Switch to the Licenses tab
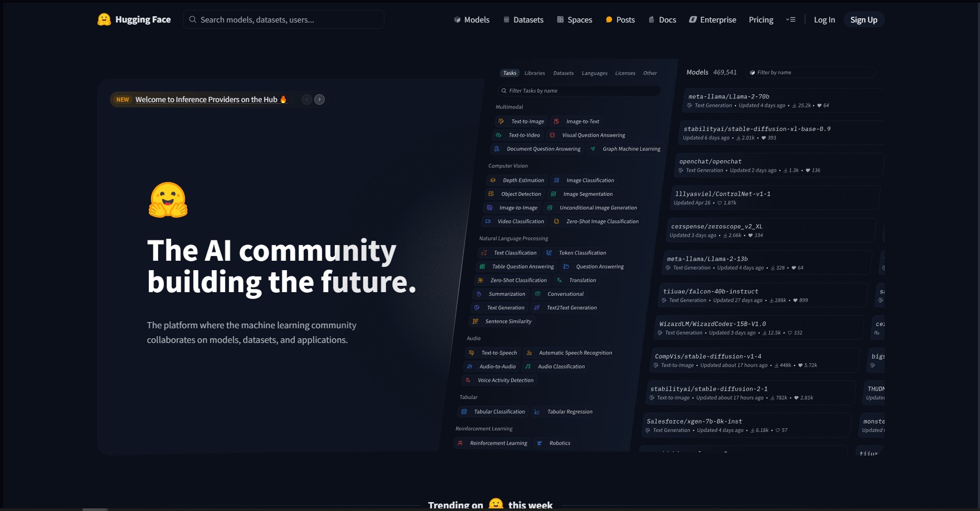This screenshot has width=980, height=511. [625, 73]
